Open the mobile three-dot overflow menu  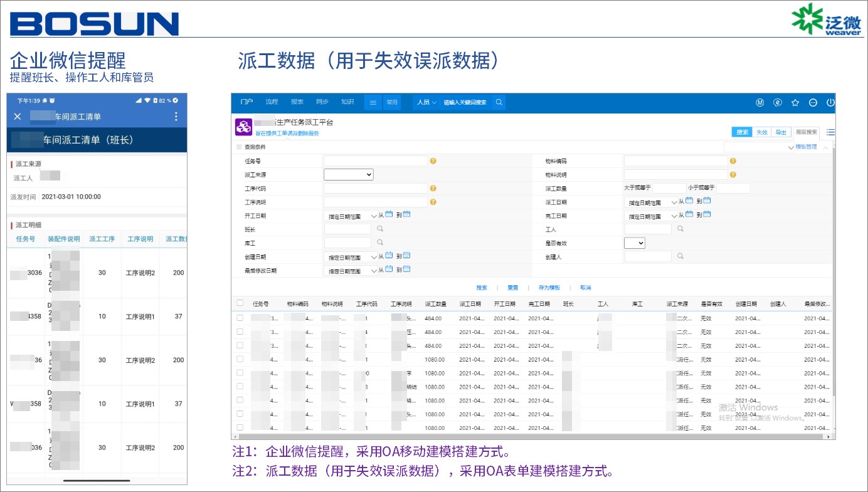[x=176, y=117]
